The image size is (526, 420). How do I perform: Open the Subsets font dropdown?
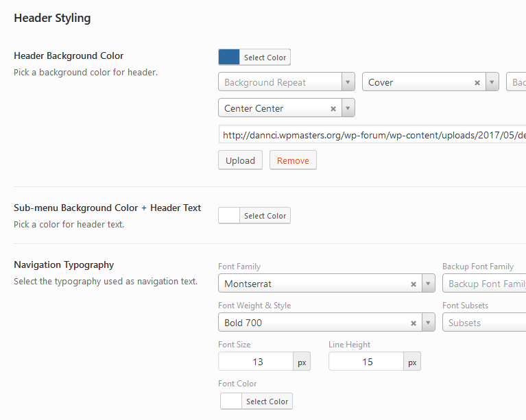(x=483, y=323)
